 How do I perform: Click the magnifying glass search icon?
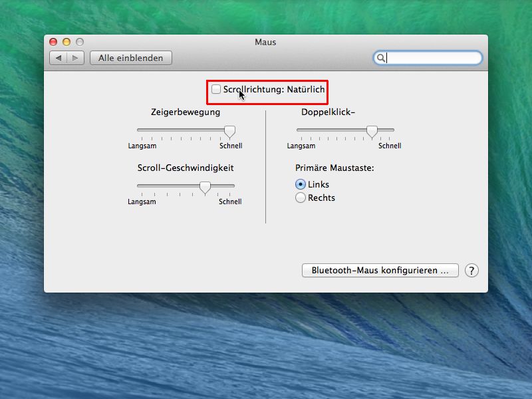point(380,58)
